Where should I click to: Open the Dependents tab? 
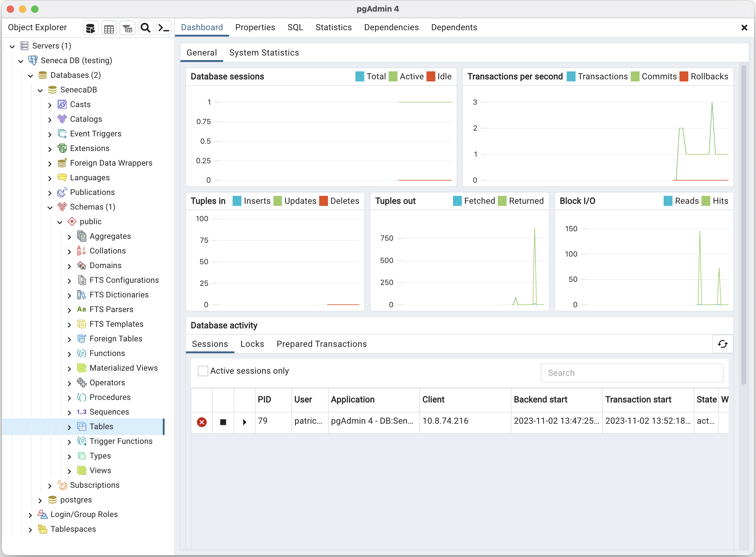(454, 27)
